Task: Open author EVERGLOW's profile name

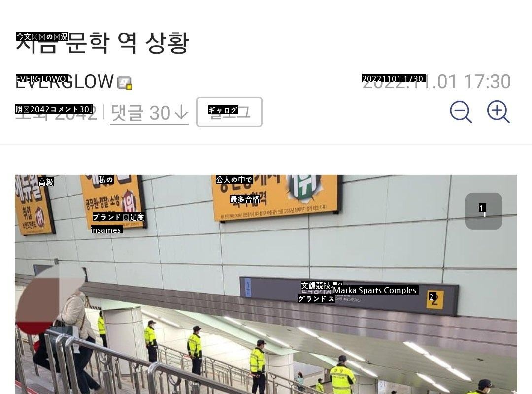Action: pyautogui.click(x=65, y=82)
